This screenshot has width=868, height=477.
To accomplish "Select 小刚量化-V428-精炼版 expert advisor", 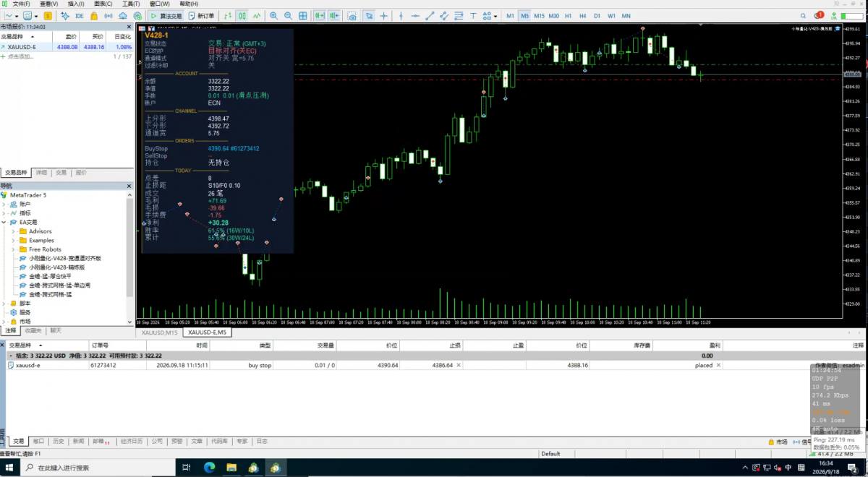I will pyautogui.click(x=56, y=267).
